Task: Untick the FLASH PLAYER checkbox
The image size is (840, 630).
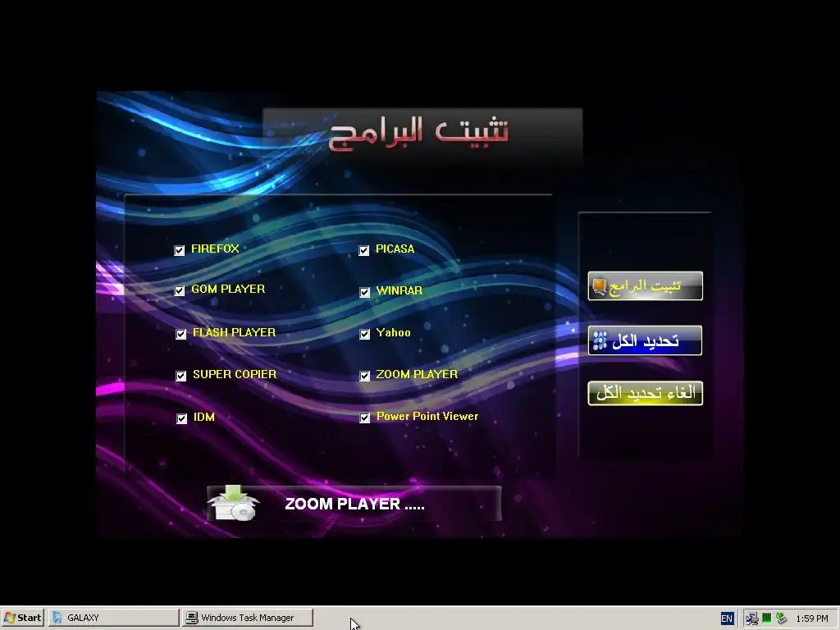Action: tap(181, 335)
